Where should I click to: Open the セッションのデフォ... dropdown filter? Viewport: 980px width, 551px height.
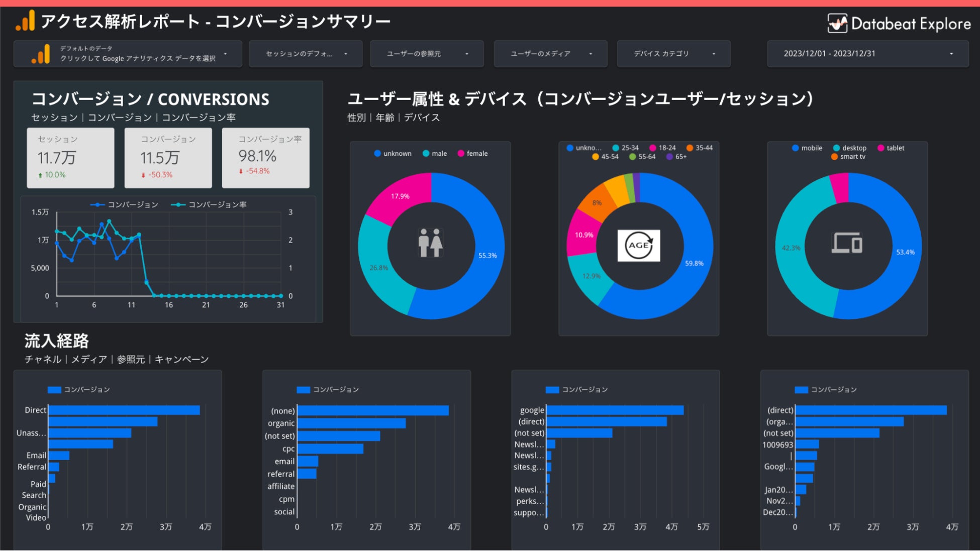pos(306,54)
